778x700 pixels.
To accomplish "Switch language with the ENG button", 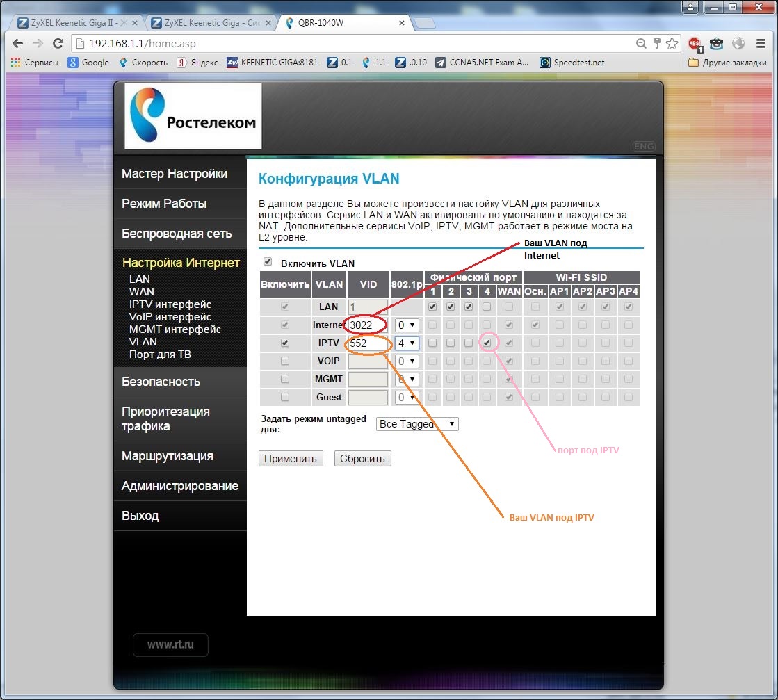I will coord(644,147).
